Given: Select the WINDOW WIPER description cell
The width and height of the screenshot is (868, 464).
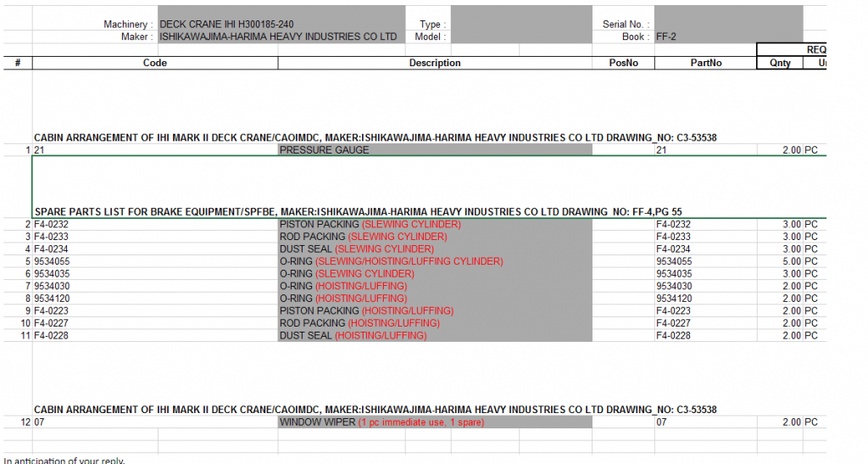Looking at the screenshot, I should (x=434, y=422).
